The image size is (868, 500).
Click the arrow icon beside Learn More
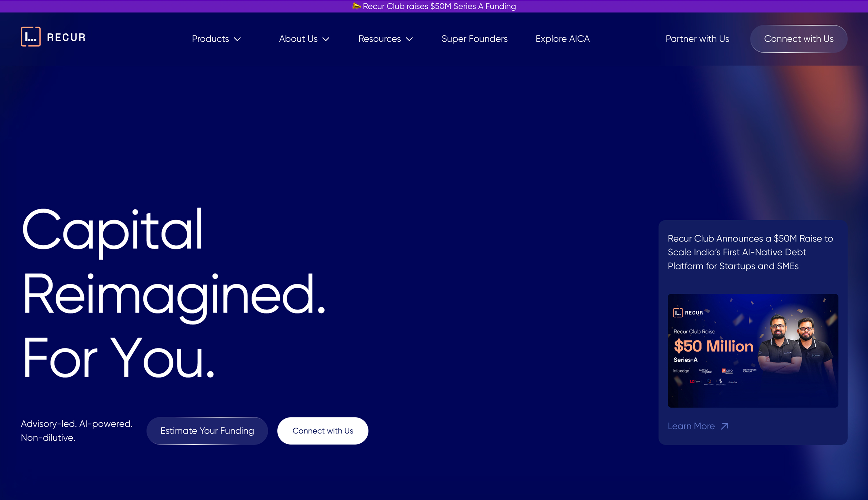[724, 426]
